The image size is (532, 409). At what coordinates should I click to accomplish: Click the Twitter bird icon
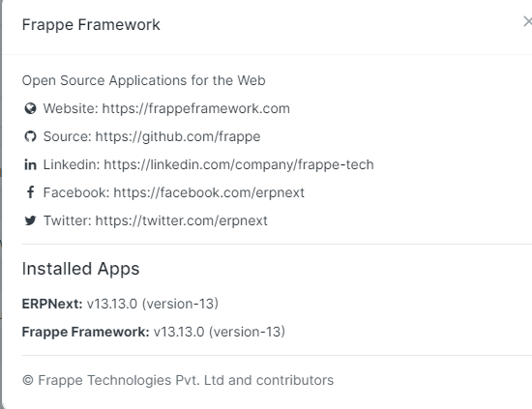(30, 220)
